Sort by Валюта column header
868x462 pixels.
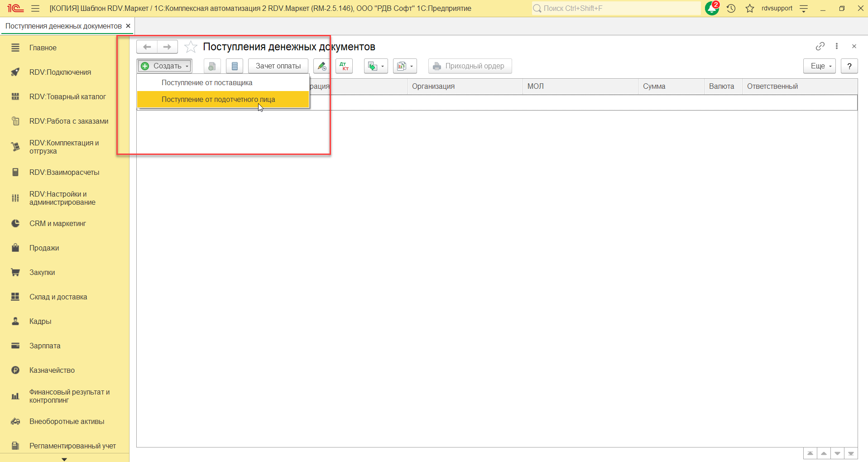[723, 87]
